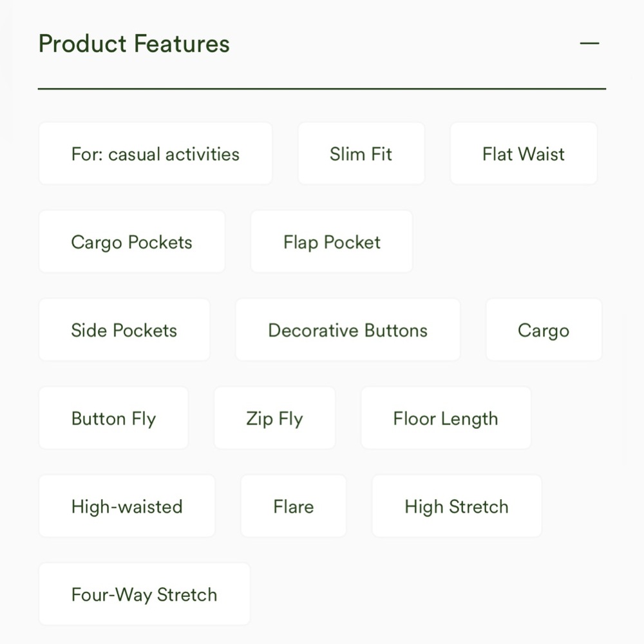Select the Zip Fly tag
Viewport: 644px width, 644px height.
[274, 418]
